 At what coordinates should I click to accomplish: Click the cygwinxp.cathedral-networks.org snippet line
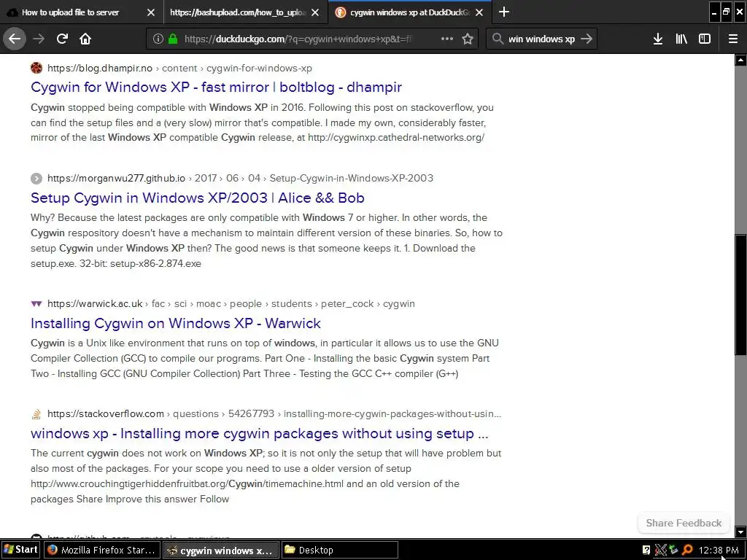[258, 138]
